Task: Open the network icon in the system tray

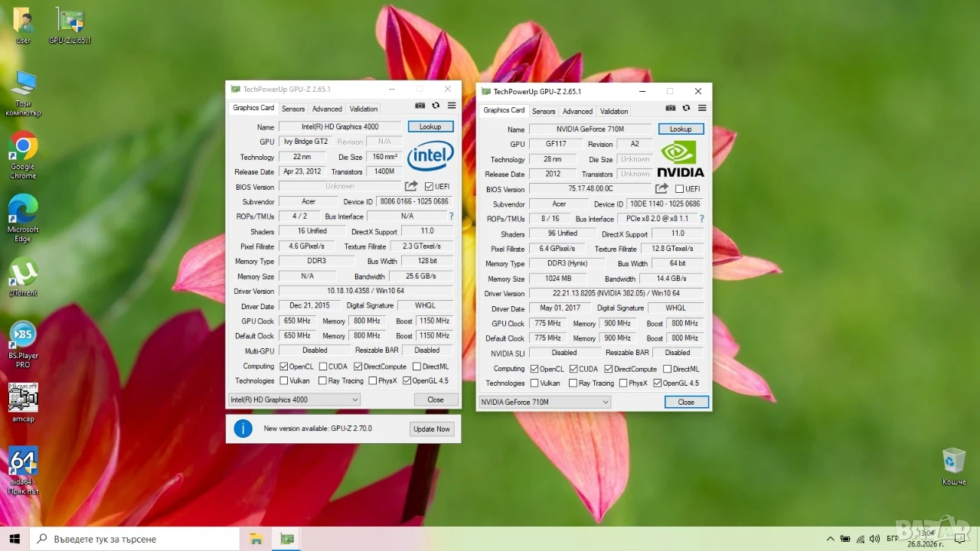Action: 860,539
